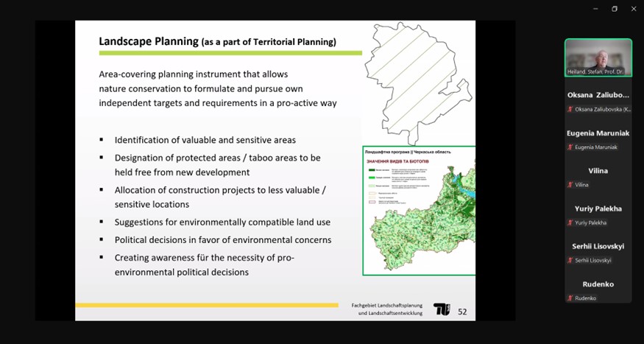Click Oksana Zaliubovska's muted microphone icon
The image size is (644, 344).
(570, 110)
